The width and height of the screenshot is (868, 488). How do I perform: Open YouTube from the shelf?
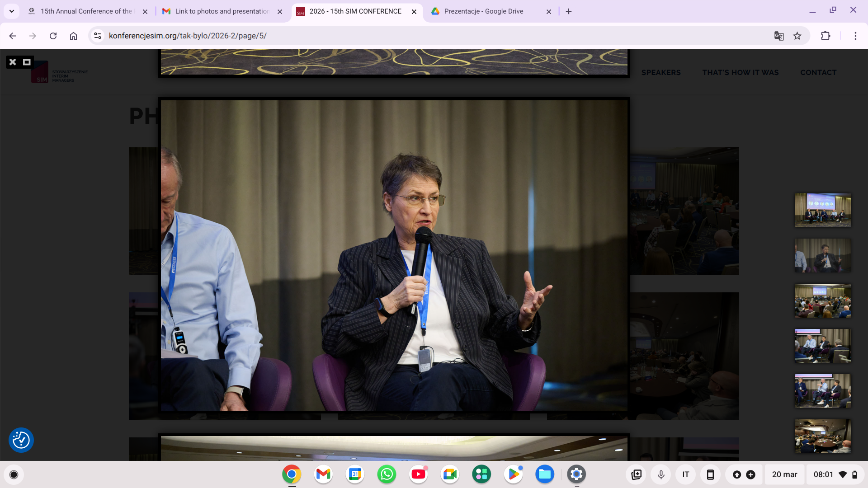tap(418, 474)
